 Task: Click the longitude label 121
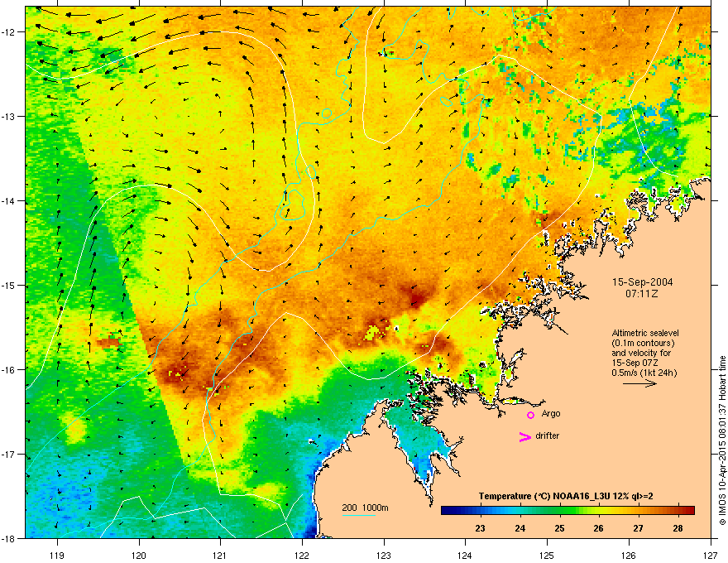click(220, 556)
